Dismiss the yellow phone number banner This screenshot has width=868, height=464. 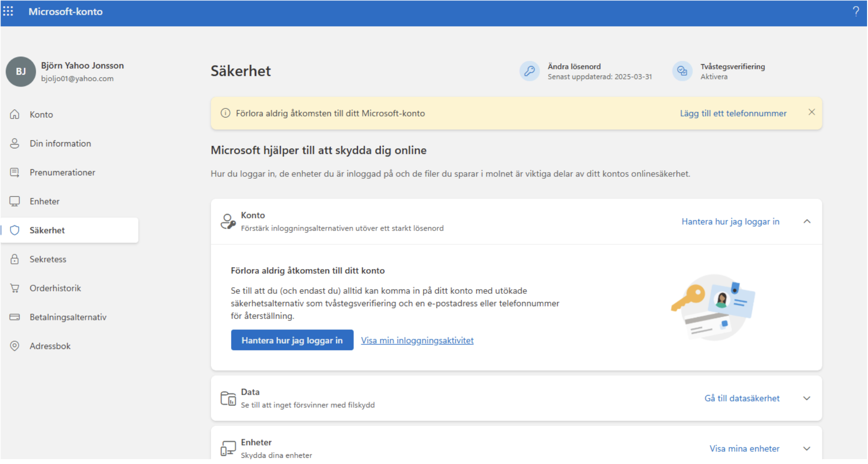[812, 112]
